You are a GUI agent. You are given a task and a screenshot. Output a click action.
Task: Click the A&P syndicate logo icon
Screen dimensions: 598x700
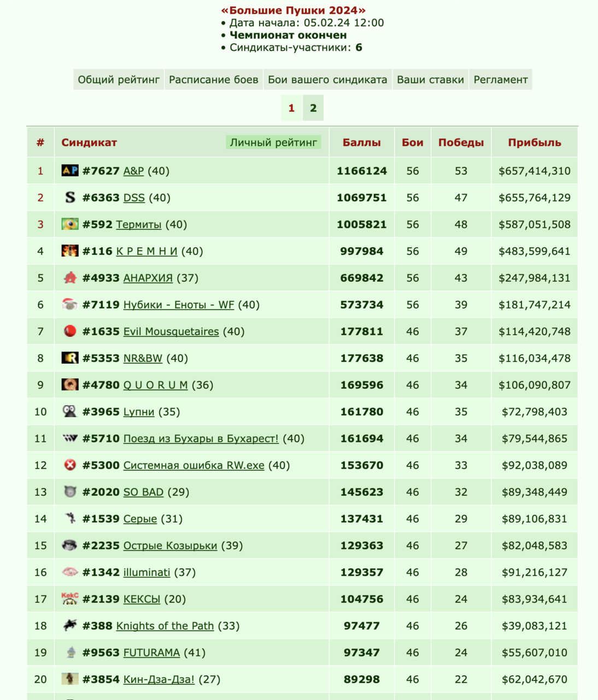(x=70, y=171)
